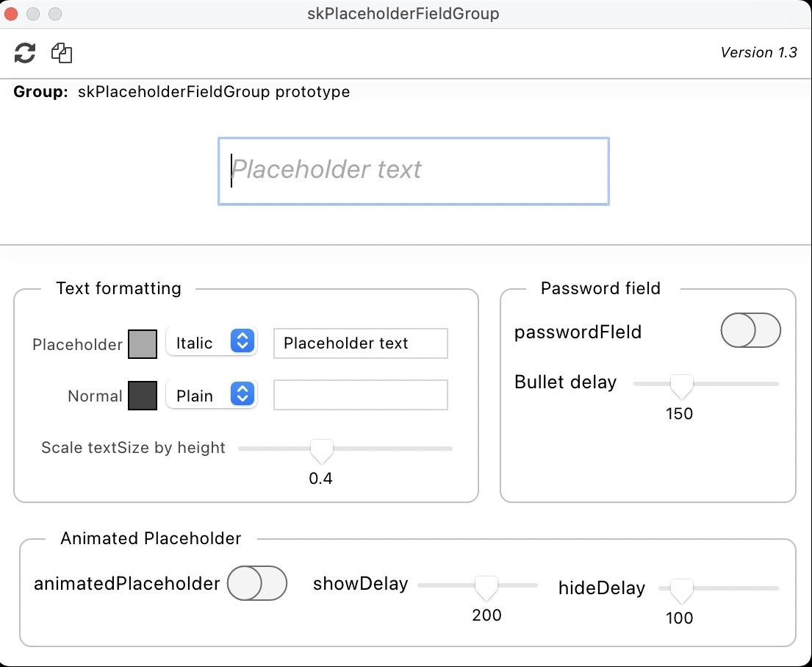Click the refresh arrows icon in toolbar

[x=25, y=53]
